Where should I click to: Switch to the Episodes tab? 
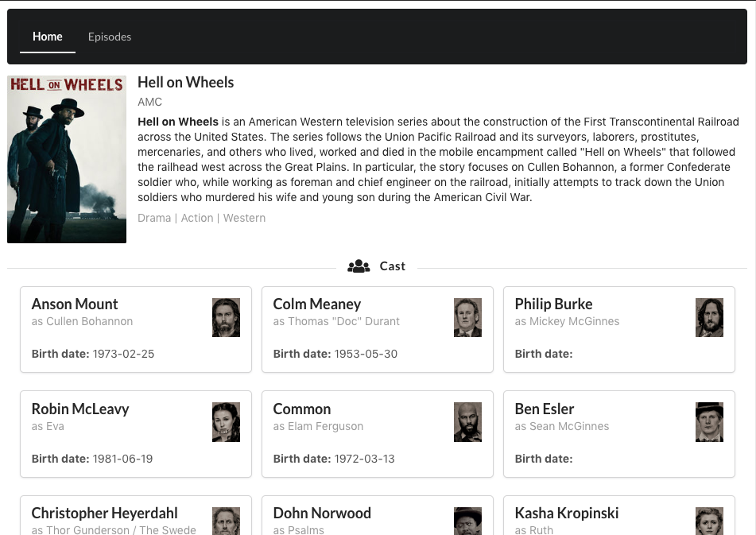pos(109,37)
